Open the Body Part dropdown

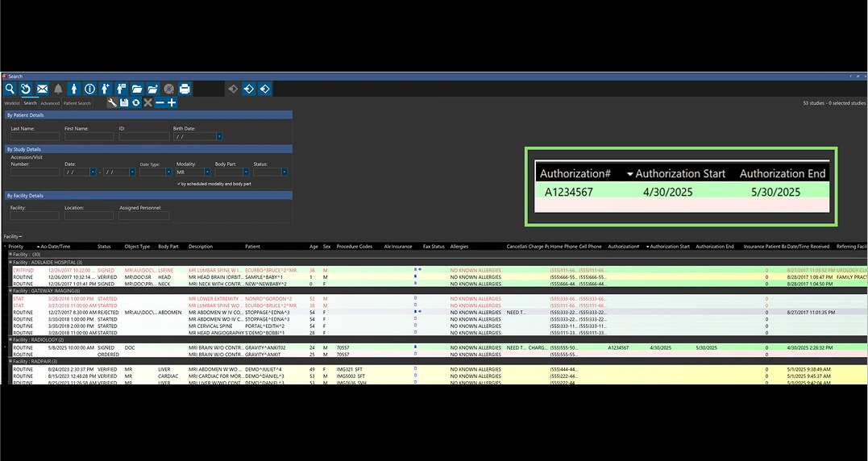tap(246, 172)
